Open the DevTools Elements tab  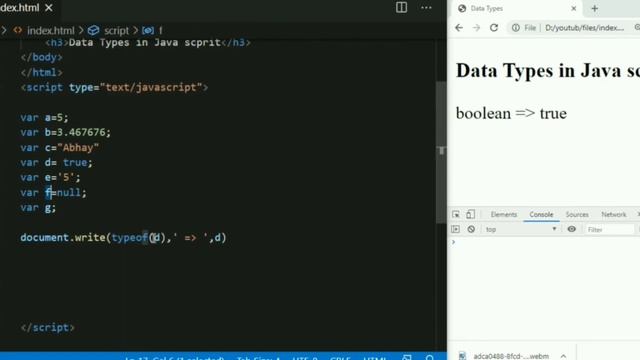click(504, 214)
